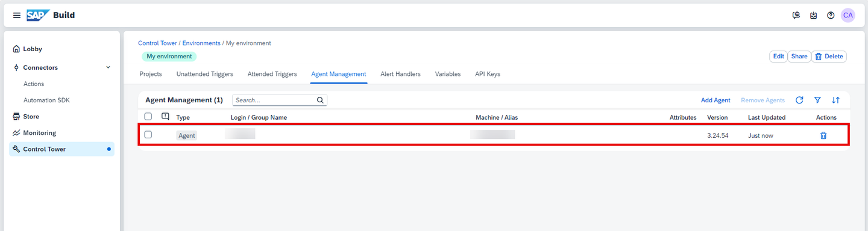
Task: Open Monitoring in sidebar
Action: click(x=61, y=133)
